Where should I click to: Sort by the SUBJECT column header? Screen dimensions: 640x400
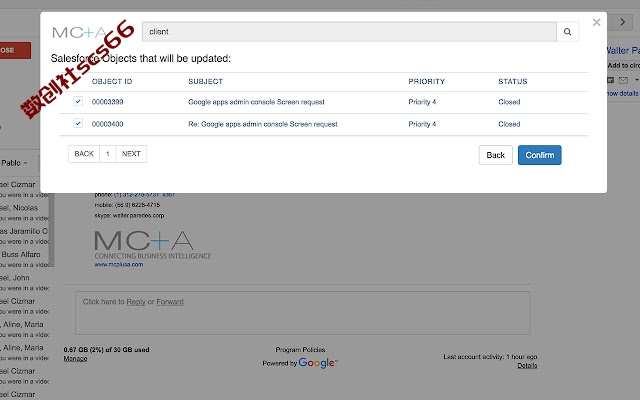[x=205, y=82]
